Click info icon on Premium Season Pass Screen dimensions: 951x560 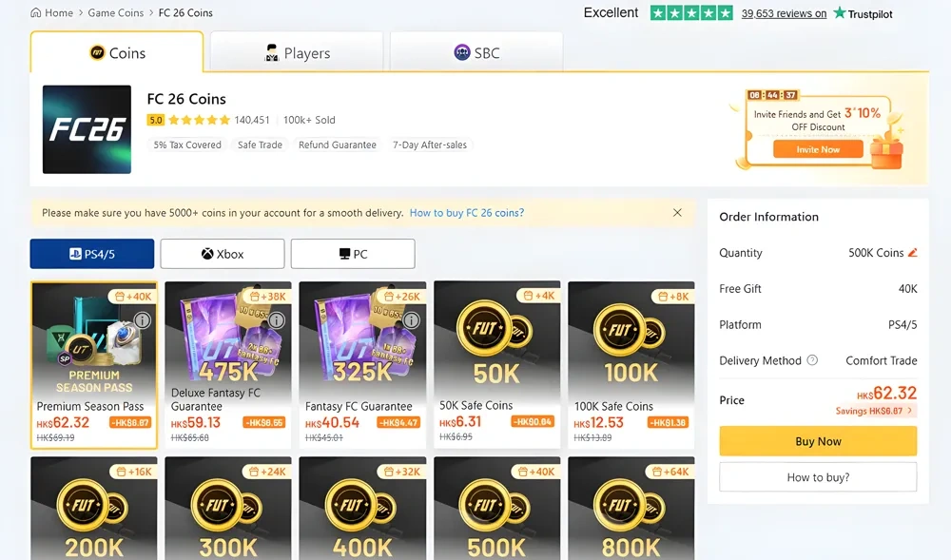[x=143, y=320]
